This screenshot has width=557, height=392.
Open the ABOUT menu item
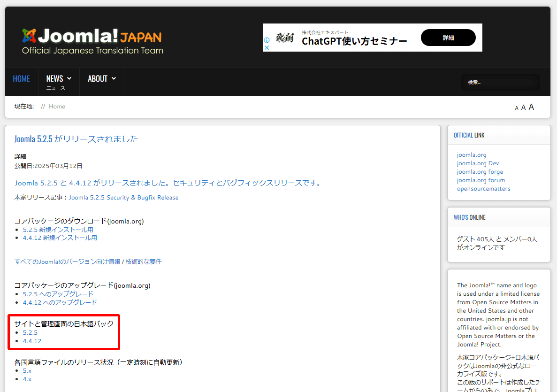(98, 78)
